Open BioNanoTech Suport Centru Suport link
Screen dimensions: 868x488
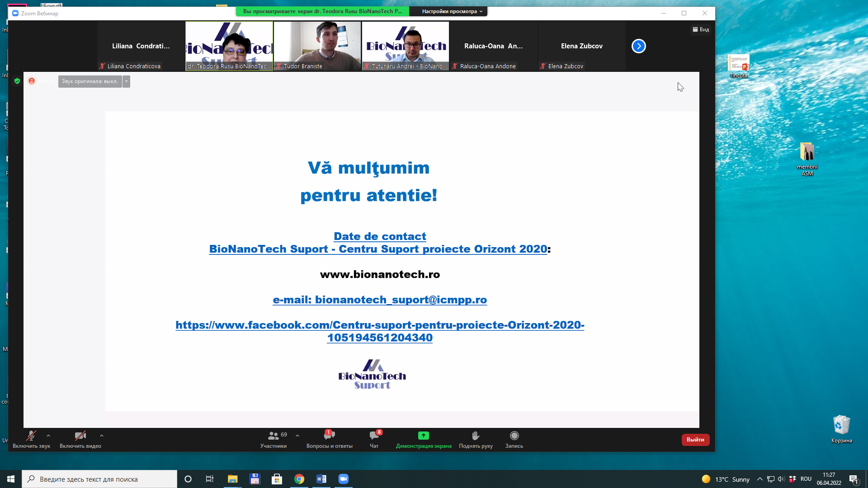378,249
